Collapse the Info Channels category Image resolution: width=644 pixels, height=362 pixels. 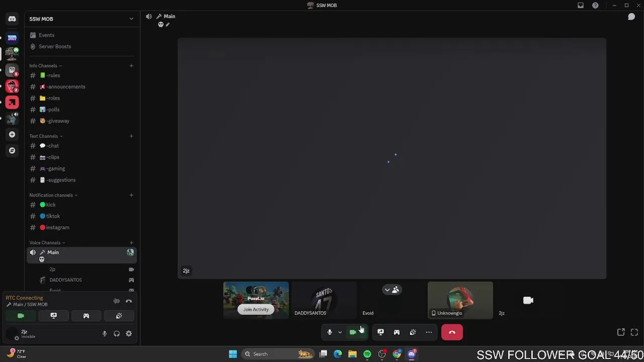click(45, 66)
